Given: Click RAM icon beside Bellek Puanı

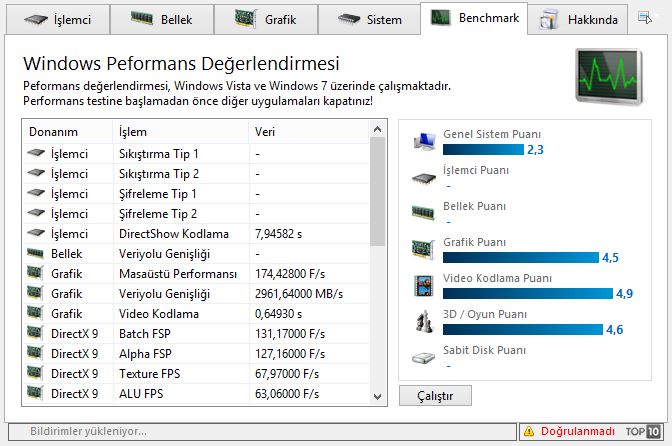Looking at the screenshot, I should [x=423, y=213].
